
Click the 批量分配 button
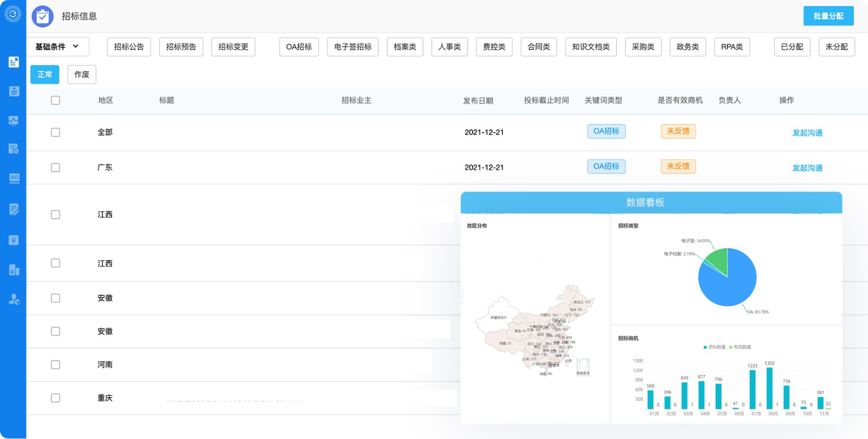tap(828, 16)
